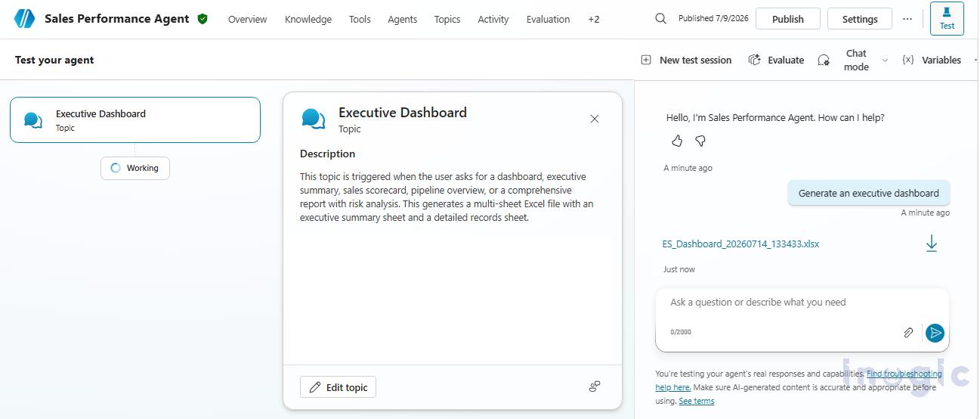This screenshot has width=980, height=419.
Task: Click the 'Test your agent' heading
Action: (54, 60)
